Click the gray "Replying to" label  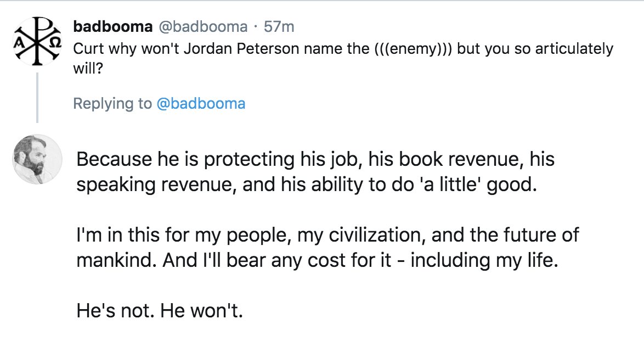(112, 103)
